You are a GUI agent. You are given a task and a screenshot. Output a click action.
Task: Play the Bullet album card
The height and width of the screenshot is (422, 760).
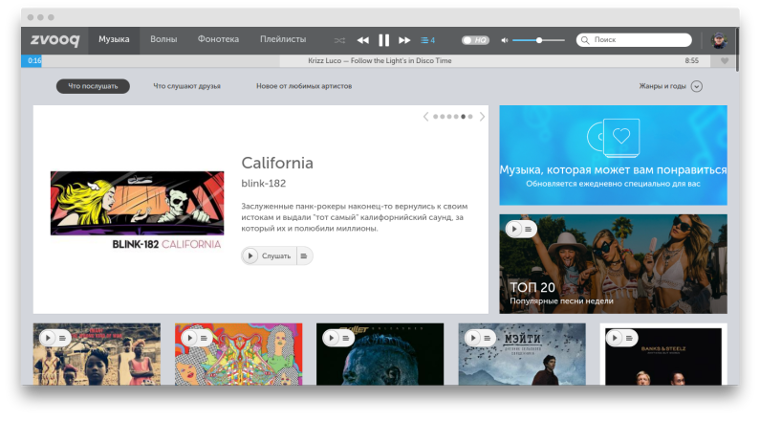click(x=331, y=338)
